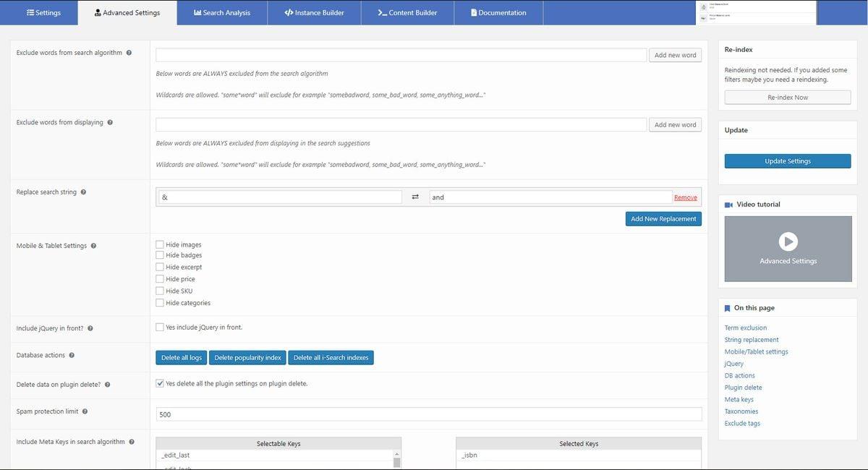Open the Search Analysis tab
The width and height of the screenshot is (868, 470).
[221, 12]
